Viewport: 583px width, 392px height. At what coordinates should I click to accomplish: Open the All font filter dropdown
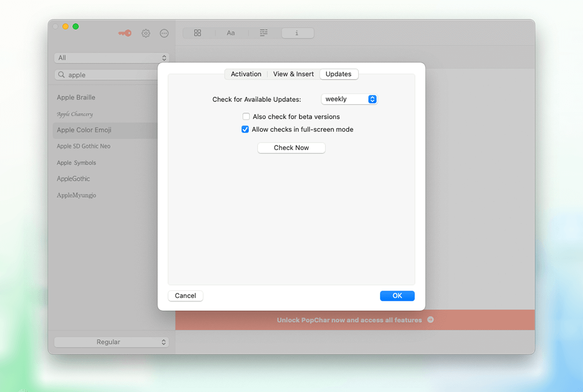112,58
